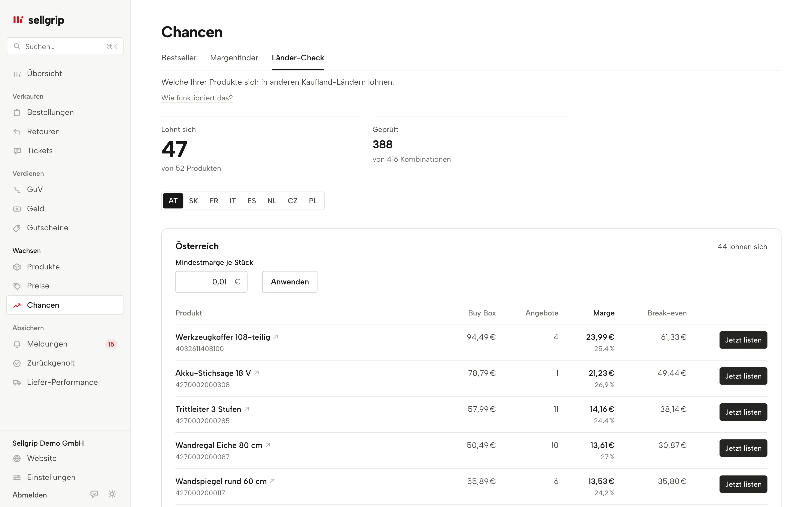Screen dimensions: 812x507
Task: Switch country filter to FR
Action: tap(214, 201)
